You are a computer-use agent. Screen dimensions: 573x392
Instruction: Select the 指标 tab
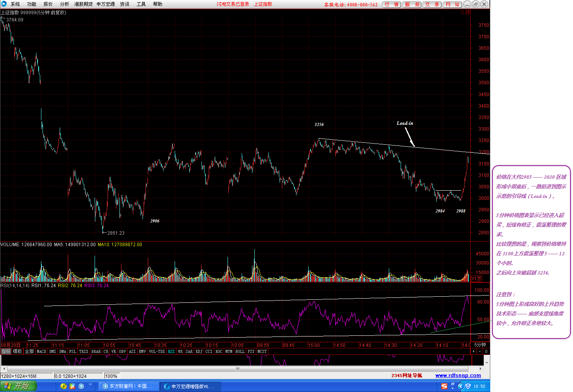coord(6,351)
